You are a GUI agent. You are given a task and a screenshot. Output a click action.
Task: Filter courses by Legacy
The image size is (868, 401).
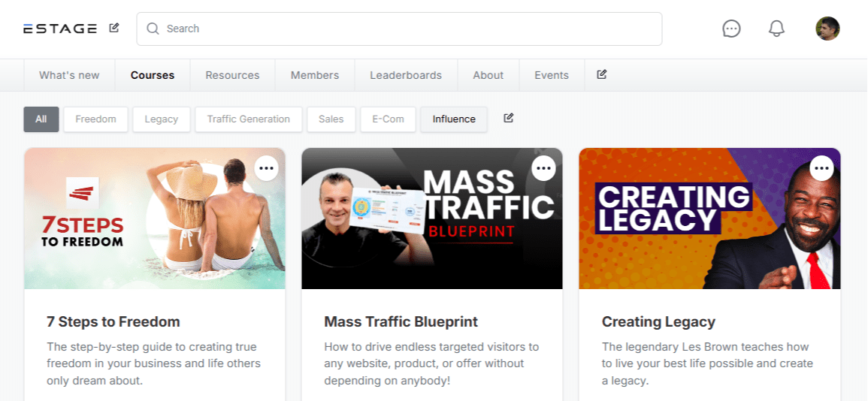point(161,119)
